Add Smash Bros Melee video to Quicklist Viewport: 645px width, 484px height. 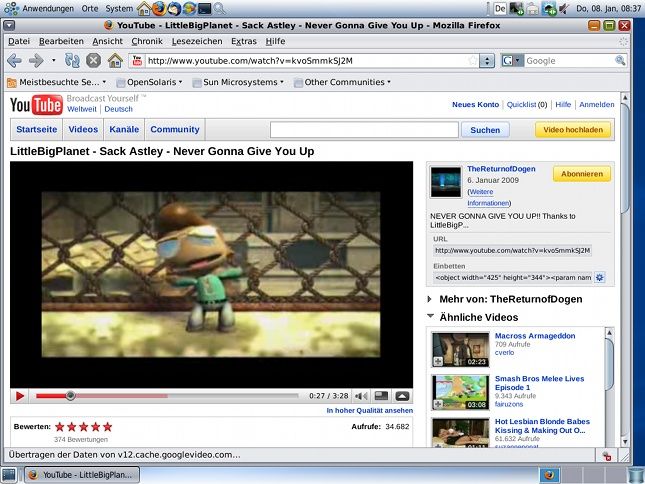(x=438, y=405)
